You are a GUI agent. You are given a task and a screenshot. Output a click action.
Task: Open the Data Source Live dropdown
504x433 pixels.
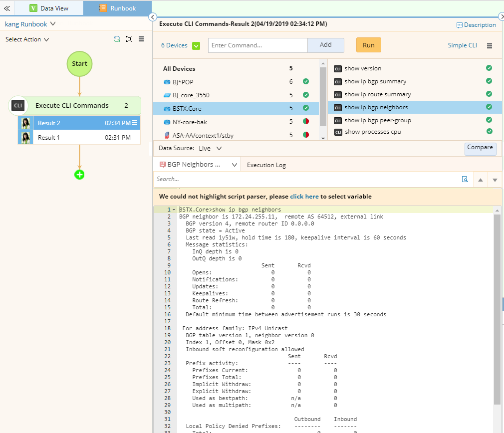point(210,148)
